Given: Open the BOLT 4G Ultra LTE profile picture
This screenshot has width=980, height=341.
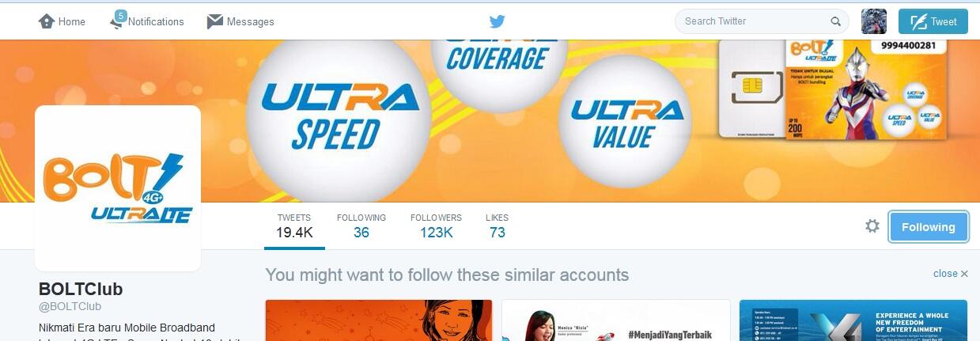Looking at the screenshot, I should point(118,188).
